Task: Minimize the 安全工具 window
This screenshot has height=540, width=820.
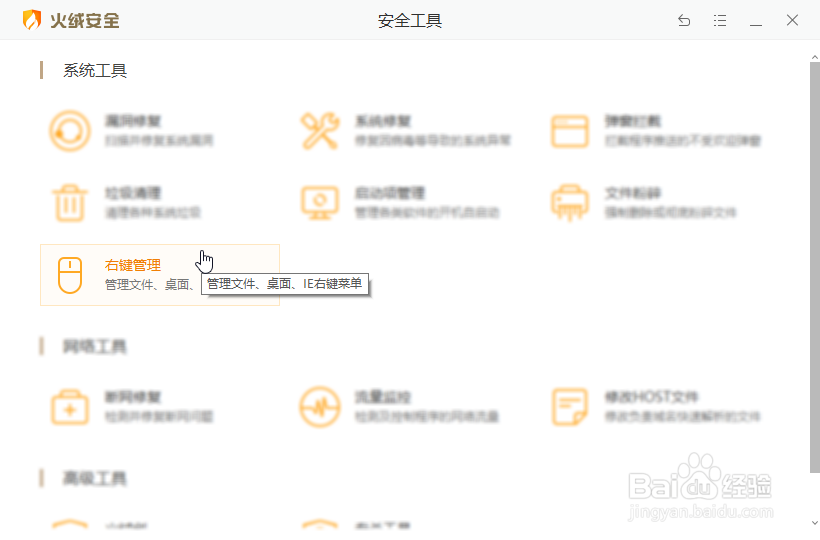Action: click(x=756, y=24)
